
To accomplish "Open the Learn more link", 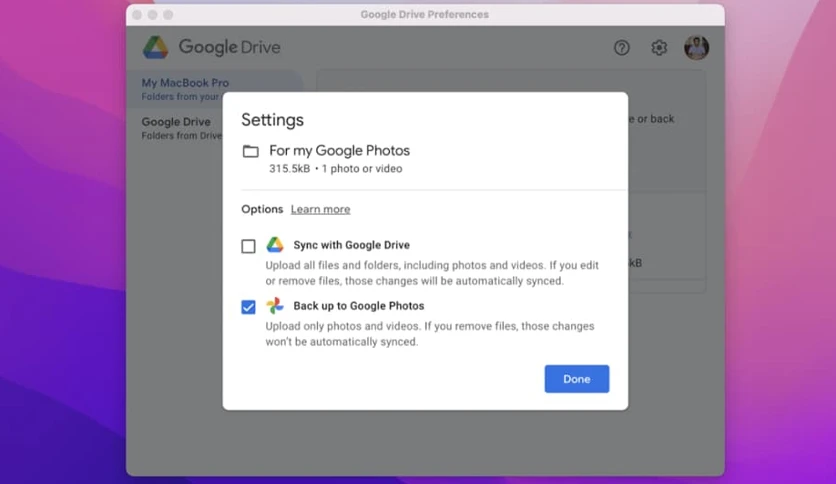I will 320,209.
